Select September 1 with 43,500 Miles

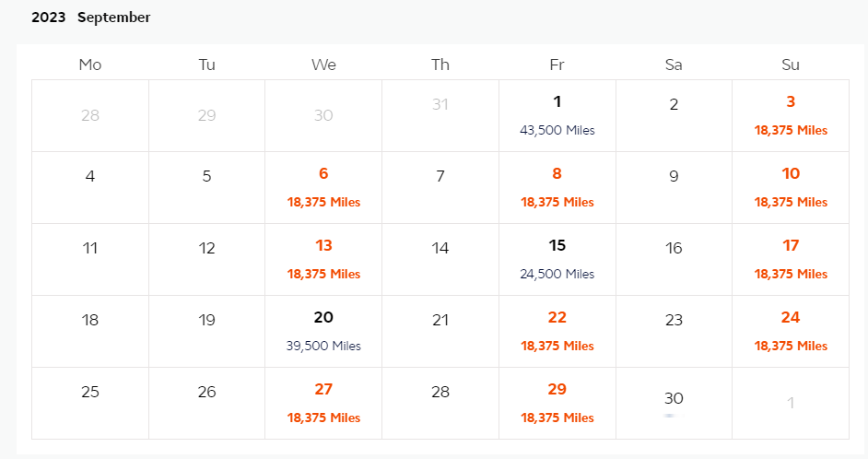click(557, 115)
